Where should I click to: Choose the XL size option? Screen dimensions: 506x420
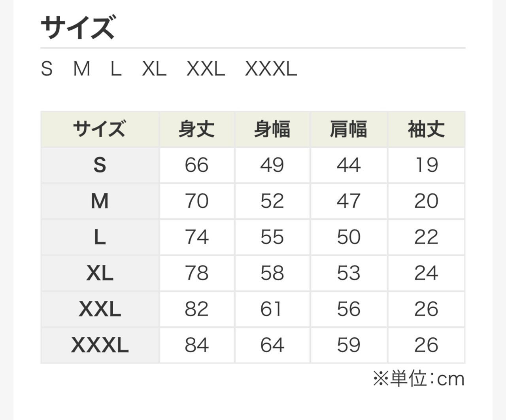[154, 69]
